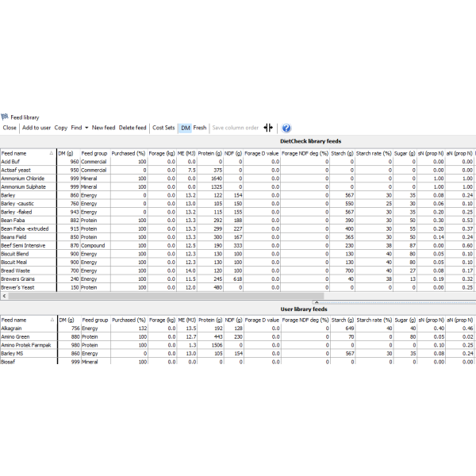Open the Find dropdown arrow
This screenshot has width=476, height=476.
(86, 128)
